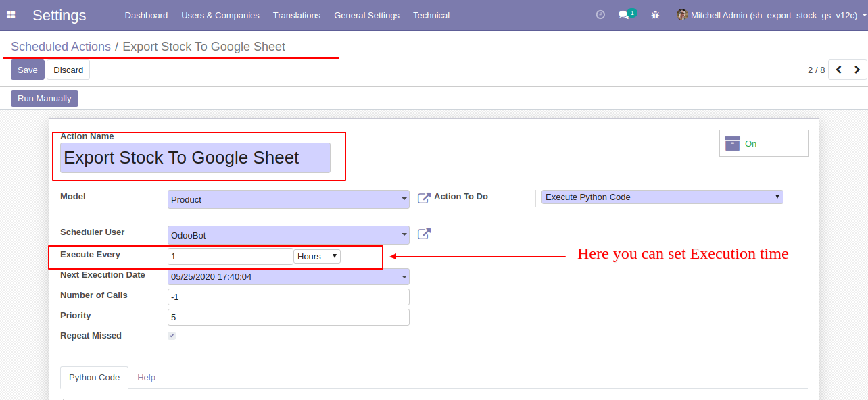Open the Hours interval unit dropdown
The width and height of the screenshot is (868, 400).
coord(317,256)
